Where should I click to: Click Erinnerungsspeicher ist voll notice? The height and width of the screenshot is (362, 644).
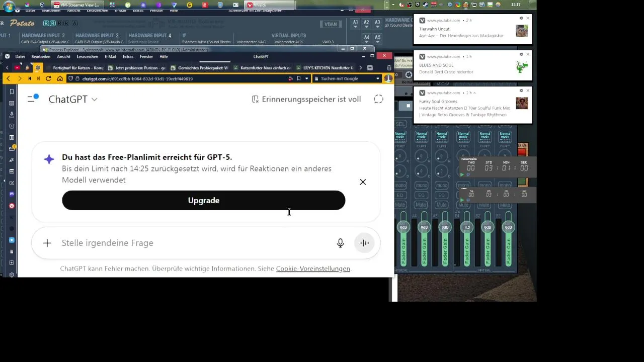point(306,99)
